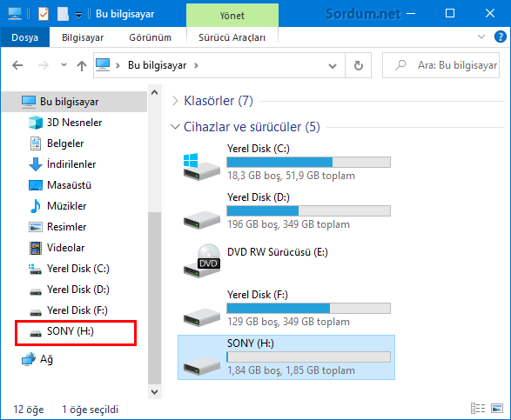The image size is (511, 420).
Task: Click the F: drive usage bar
Action: coord(309,309)
